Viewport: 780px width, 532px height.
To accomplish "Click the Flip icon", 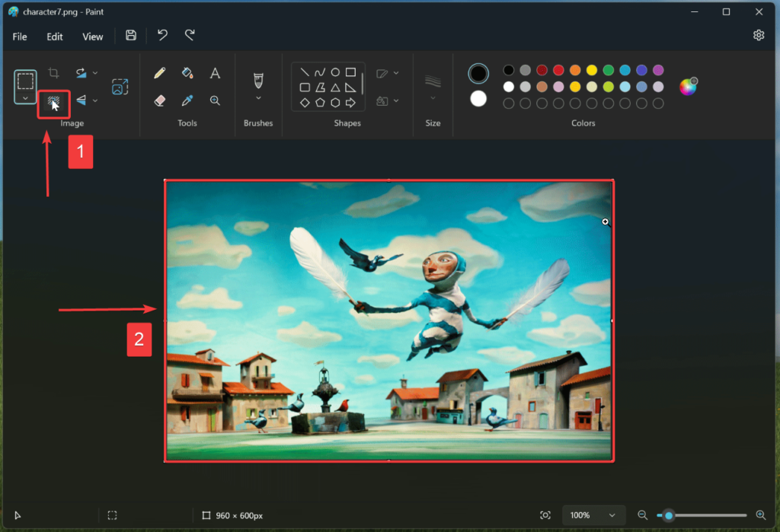I will (81, 100).
